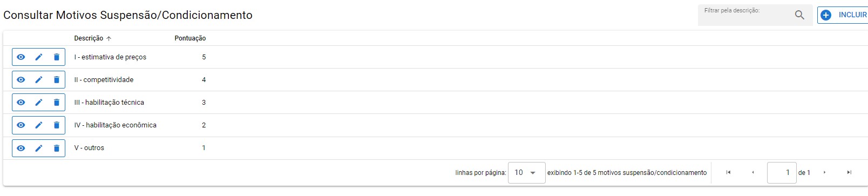Screen dimensions: 868x196
Task: Edit the 'III - habilitação técnica' entry
Action: click(39, 103)
